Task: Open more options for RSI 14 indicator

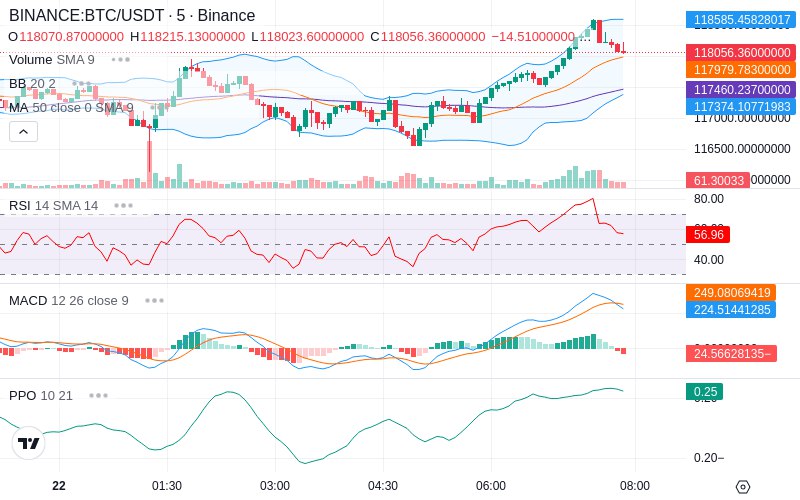Action: point(123,206)
